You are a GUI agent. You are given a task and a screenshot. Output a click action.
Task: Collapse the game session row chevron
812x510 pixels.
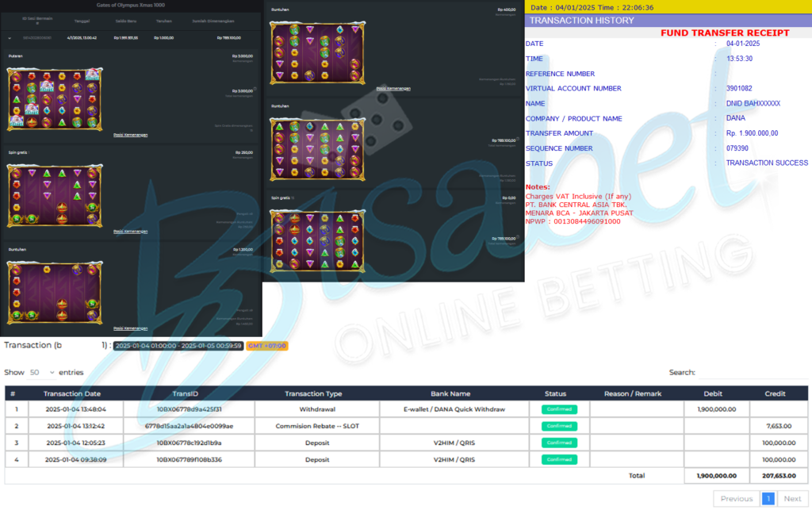(10, 38)
